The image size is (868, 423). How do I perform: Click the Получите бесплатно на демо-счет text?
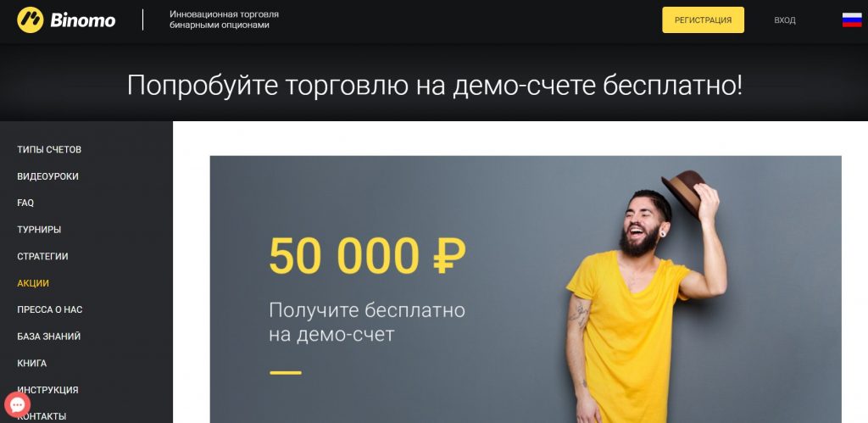[x=366, y=322]
